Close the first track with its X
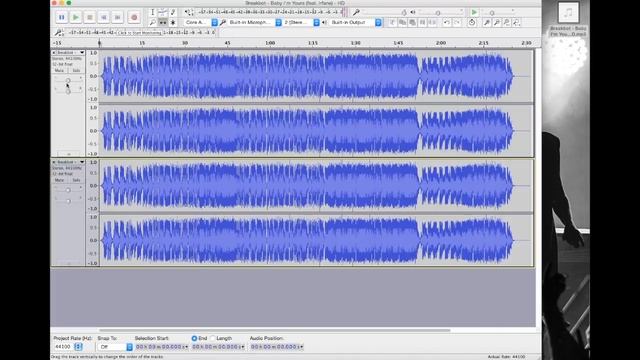Image resolution: width=640 pixels, height=360 pixels. point(53,53)
